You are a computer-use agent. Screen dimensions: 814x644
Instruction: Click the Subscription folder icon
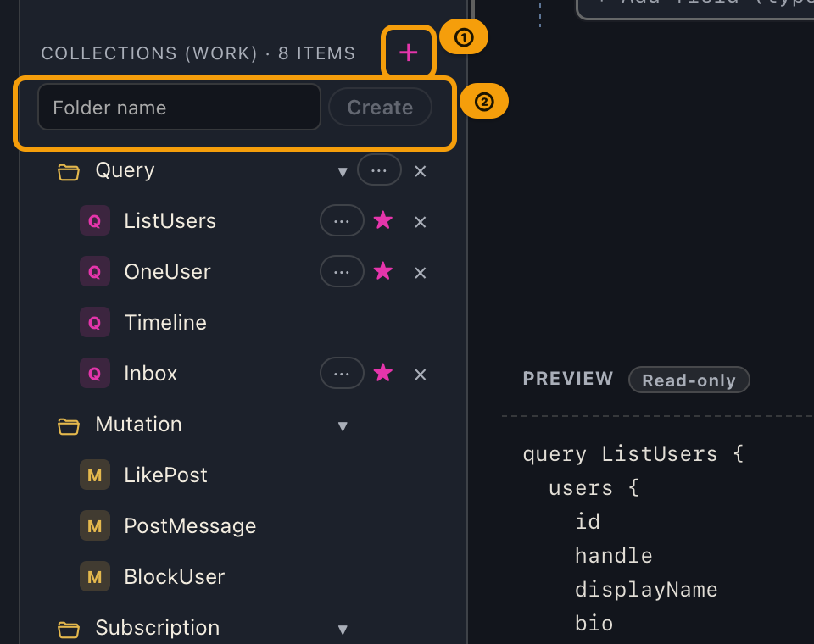[69, 629]
